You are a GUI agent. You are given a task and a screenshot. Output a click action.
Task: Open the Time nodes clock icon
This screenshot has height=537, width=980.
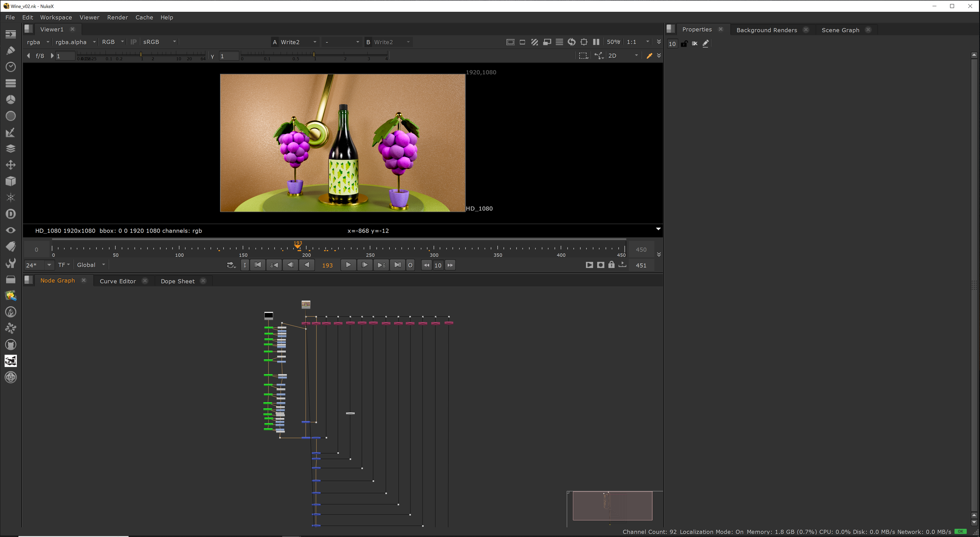(11, 67)
